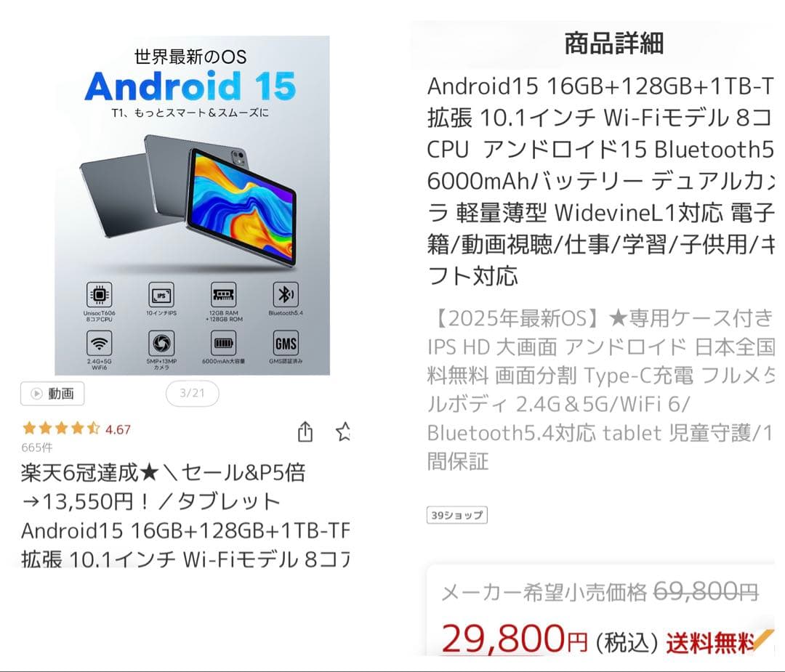
Task: Open the Android 15 tablet product image
Action: tap(192, 205)
